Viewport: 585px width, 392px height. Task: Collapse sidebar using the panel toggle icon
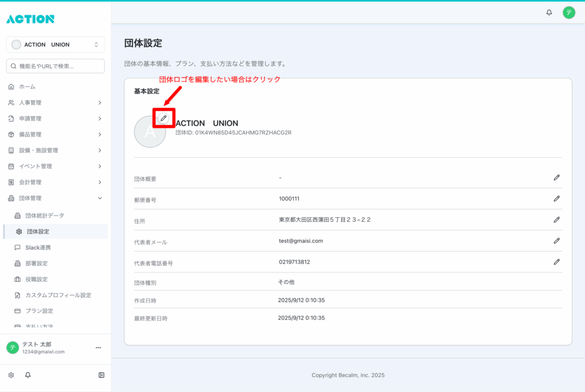click(101, 375)
